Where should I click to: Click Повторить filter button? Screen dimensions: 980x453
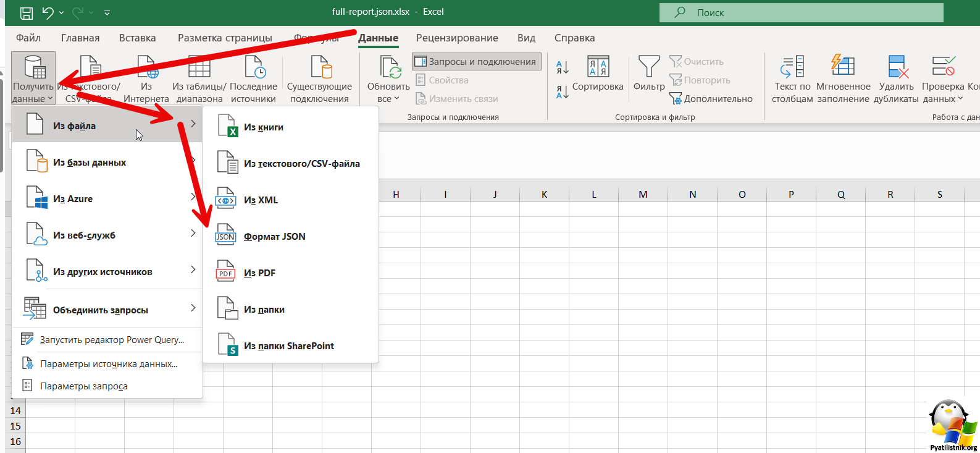coord(700,80)
